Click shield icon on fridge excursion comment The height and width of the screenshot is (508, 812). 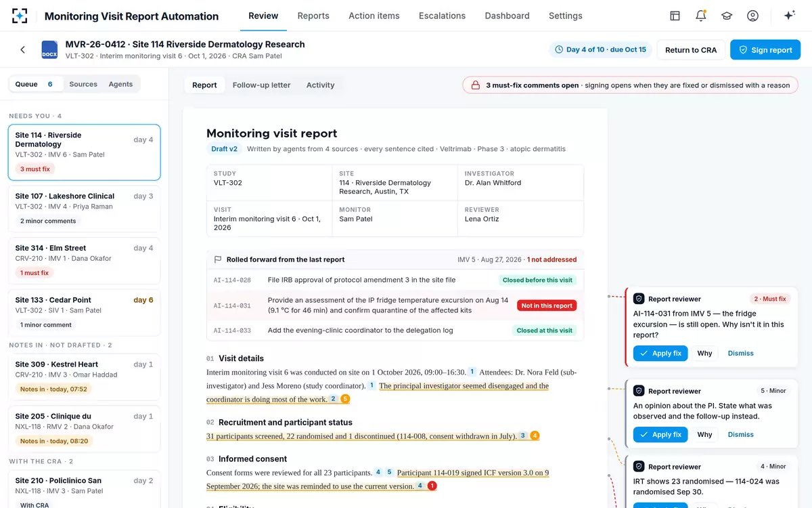[638, 299]
